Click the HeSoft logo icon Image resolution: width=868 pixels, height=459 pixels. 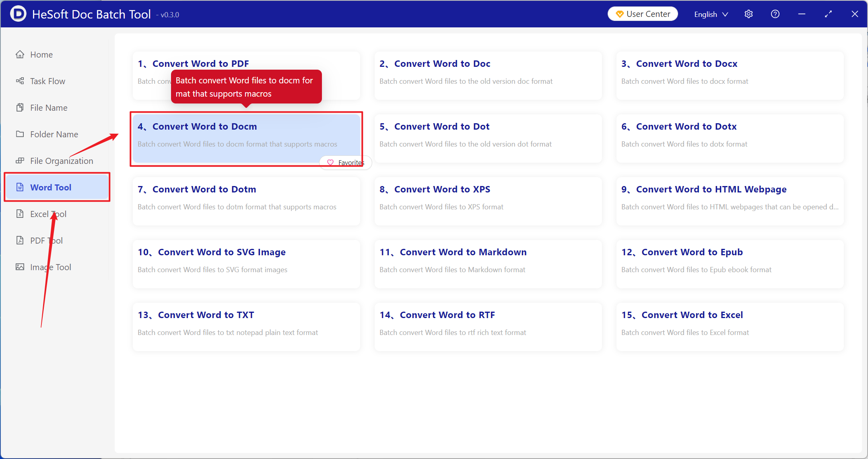(18, 14)
